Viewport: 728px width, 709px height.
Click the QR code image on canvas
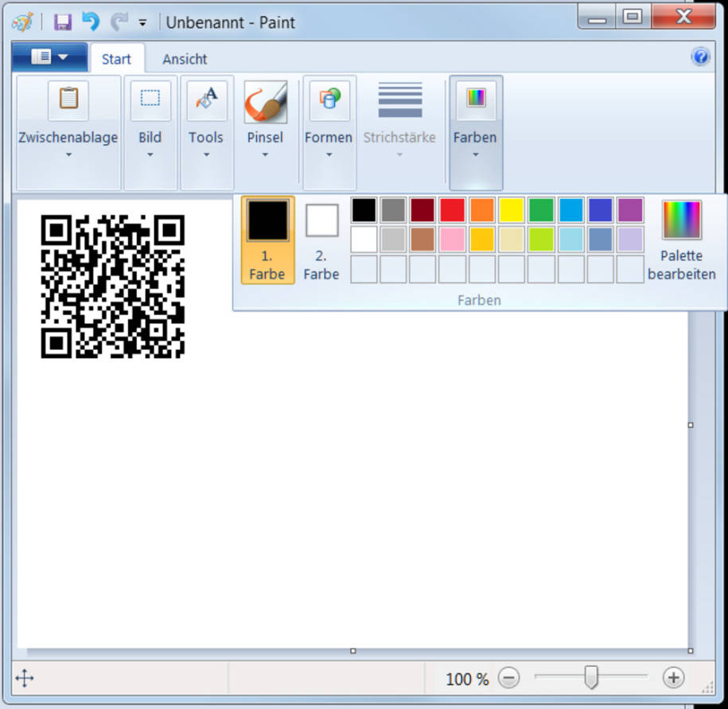(113, 286)
